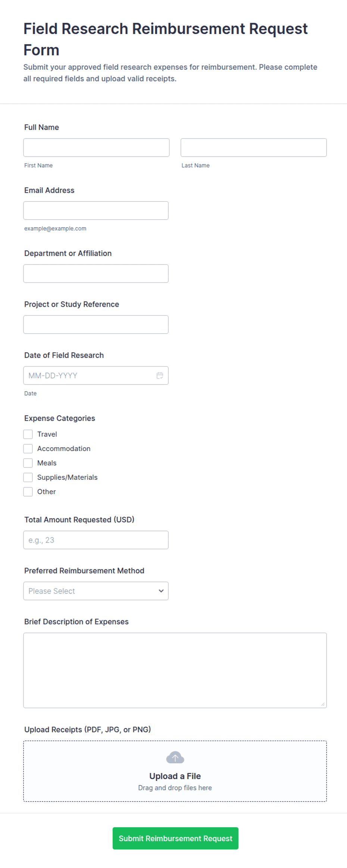Focus the First Name input field
The width and height of the screenshot is (347, 868).
click(x=96, y=148)
